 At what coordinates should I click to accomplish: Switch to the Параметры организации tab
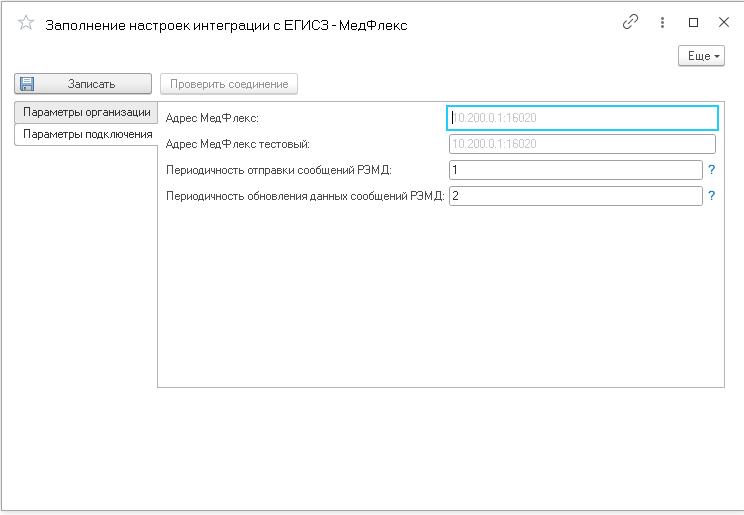[86, 112]
